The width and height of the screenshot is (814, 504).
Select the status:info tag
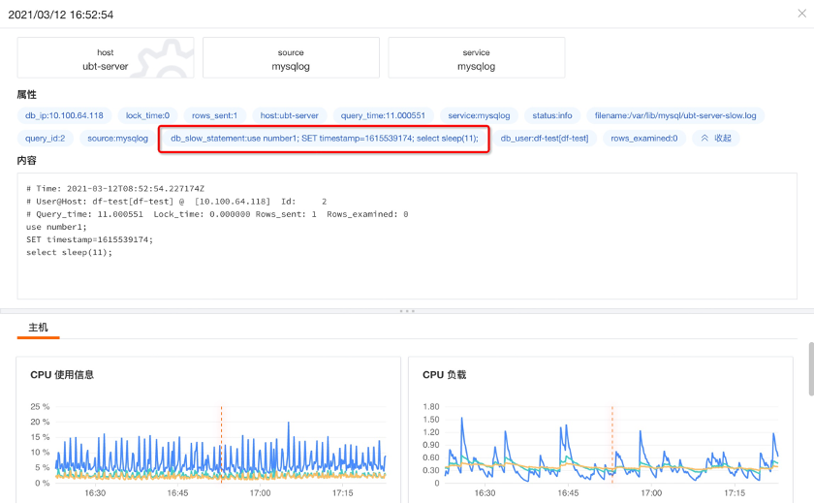click(552, 115)
